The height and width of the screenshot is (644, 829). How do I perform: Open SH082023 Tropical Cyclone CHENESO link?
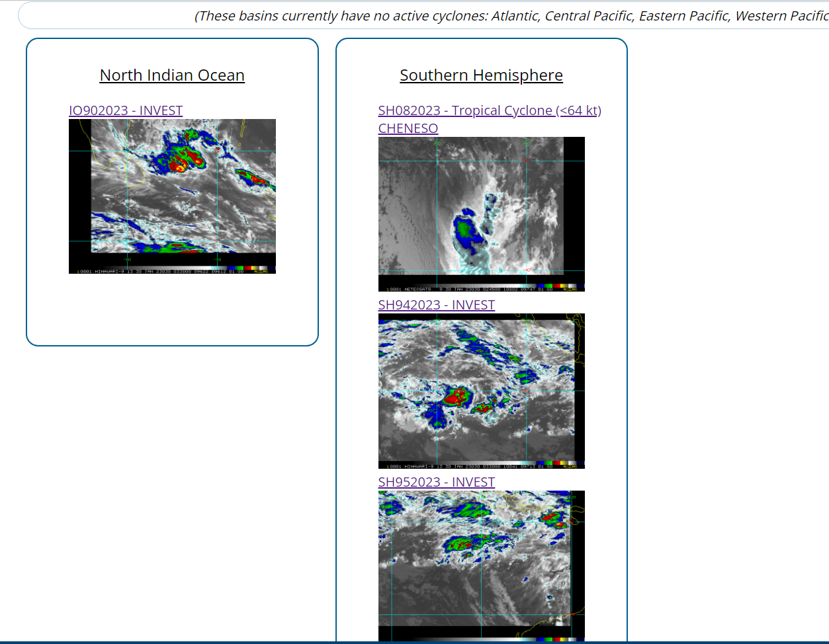point(490,119)
